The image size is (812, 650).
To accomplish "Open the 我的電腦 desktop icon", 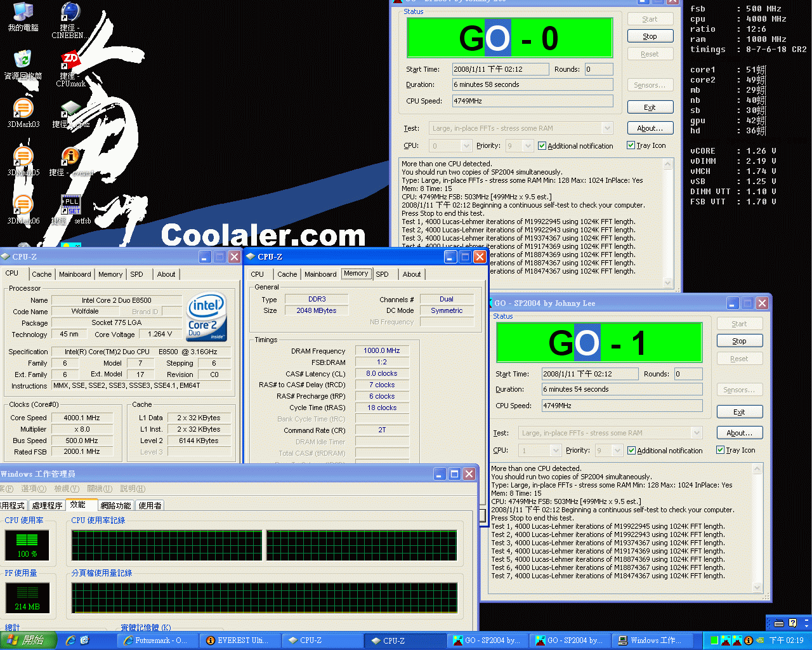I will pyautogui.click(x=23, y=17).
